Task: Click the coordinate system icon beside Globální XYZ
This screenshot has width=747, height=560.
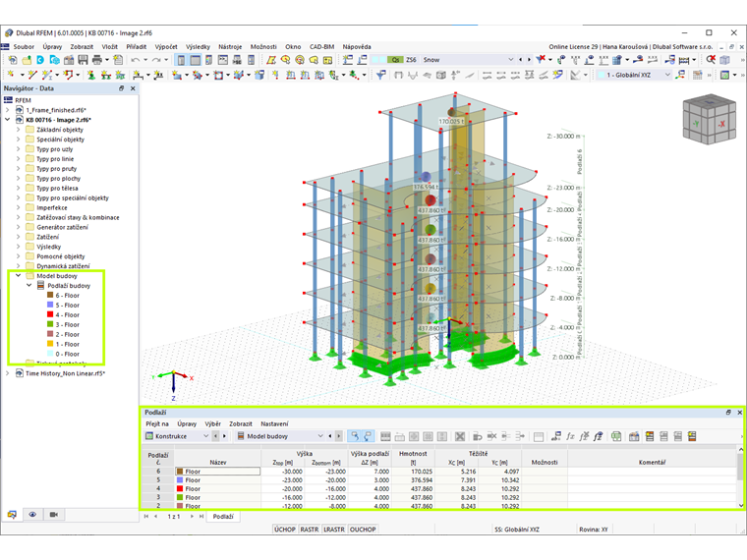Action: (681, 75)
